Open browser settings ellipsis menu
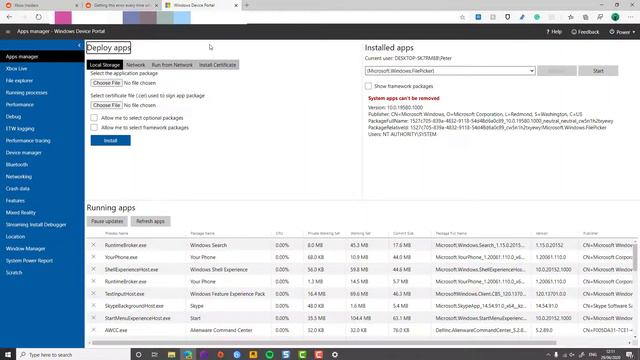The width and height of the screenshot is (640, 360). (631, 17)
